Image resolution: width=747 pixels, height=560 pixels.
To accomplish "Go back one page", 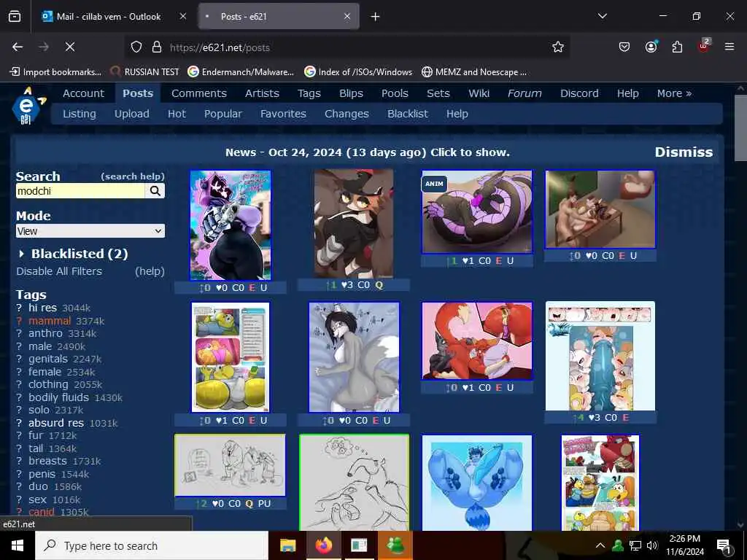I will tap(18, 47).
